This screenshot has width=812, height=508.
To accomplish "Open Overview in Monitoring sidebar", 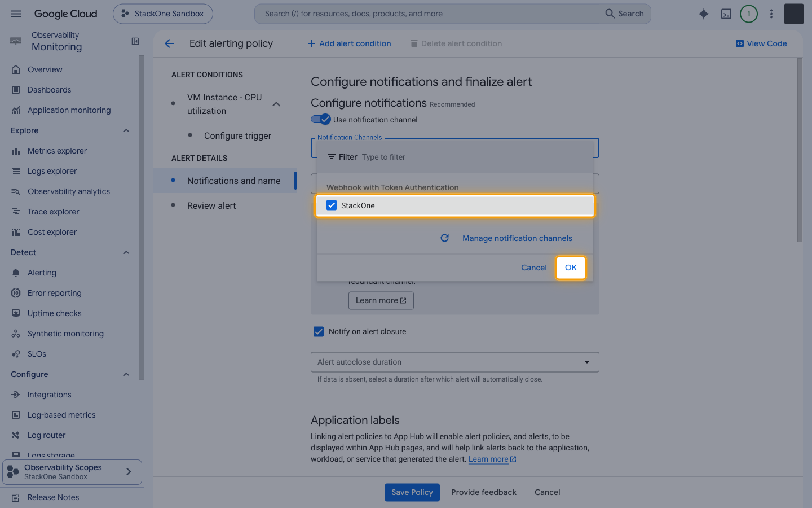I will [x=45, y=69].
